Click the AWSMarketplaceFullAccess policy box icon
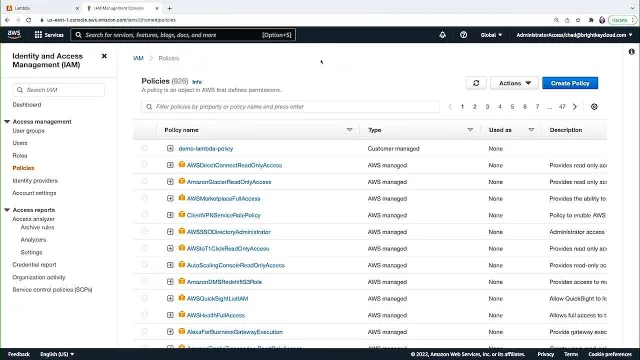This screenshot has width=640, height=360. point(182,198)
